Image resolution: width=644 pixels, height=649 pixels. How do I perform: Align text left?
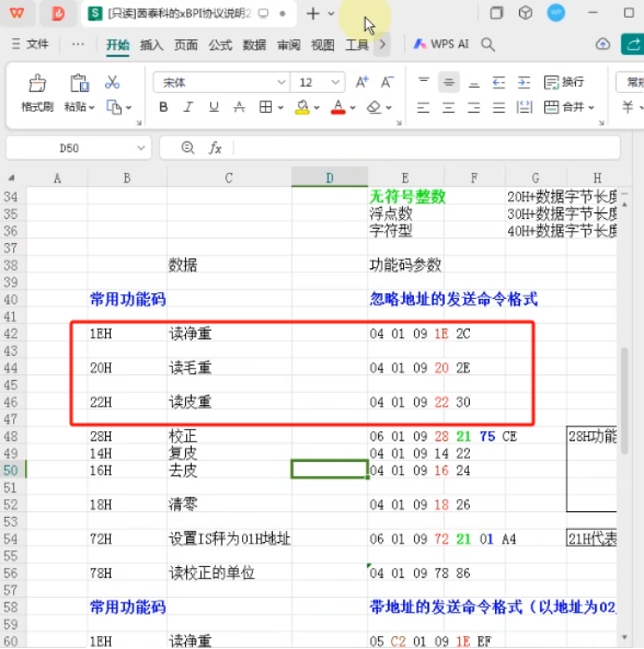(423, 108)
